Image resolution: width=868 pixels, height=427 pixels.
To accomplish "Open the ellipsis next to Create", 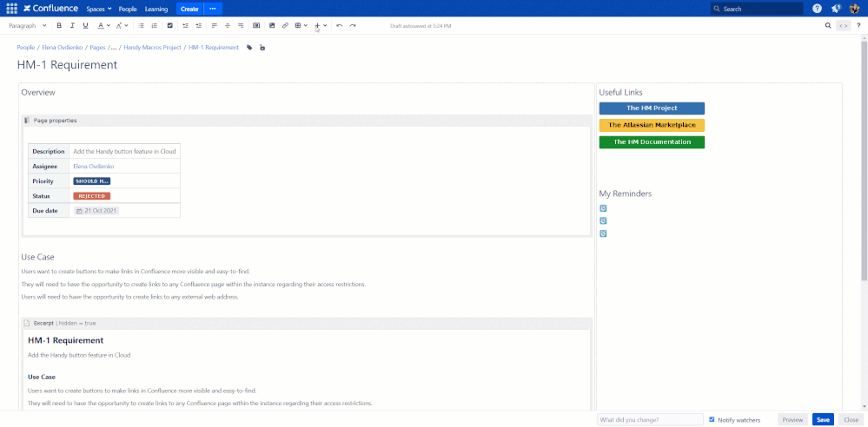I will pyautogui.click(x=213, y=9).
